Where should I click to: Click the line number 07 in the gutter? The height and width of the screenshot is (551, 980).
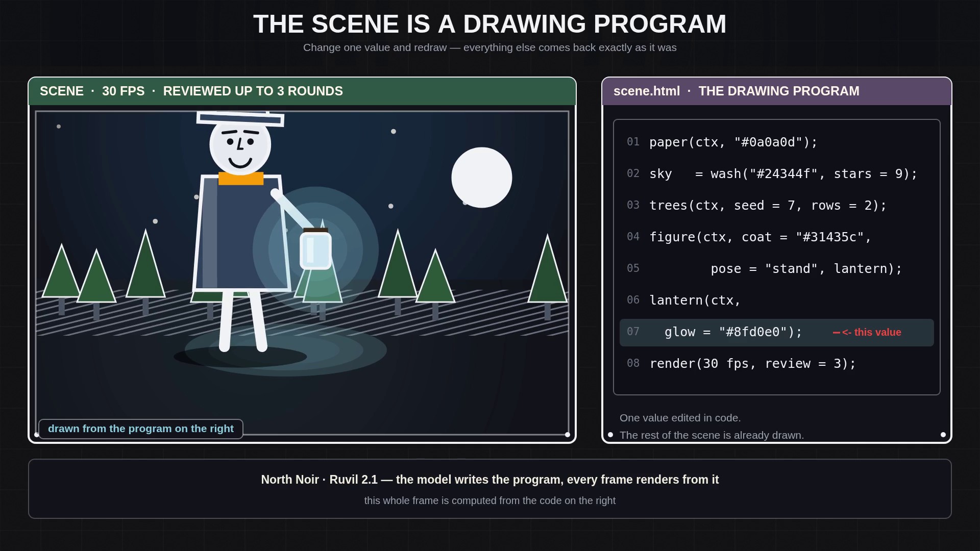click(x=633, y=332)
